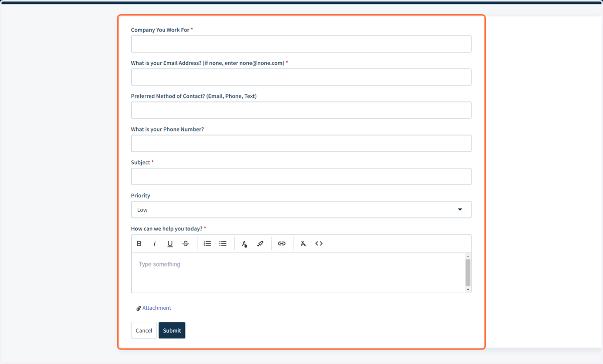
Task: Open the text color picker icon
Action: tap(244, 244)
